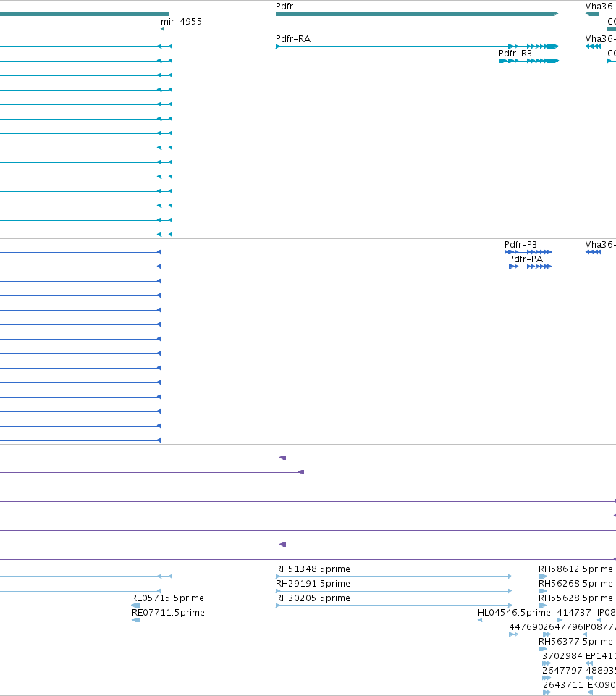This screenshot has height=696, width=616.
Task: Click the RE07711.5prime label
Action: [168, 613]
